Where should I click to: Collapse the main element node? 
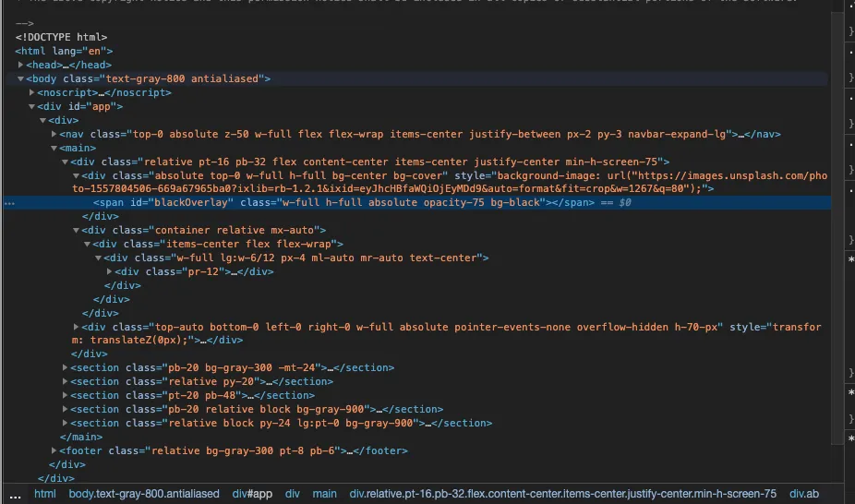pos(54,148)
